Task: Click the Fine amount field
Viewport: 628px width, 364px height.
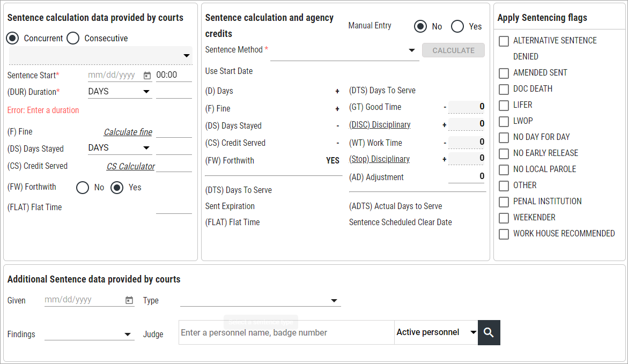Action: pos(174,131)
